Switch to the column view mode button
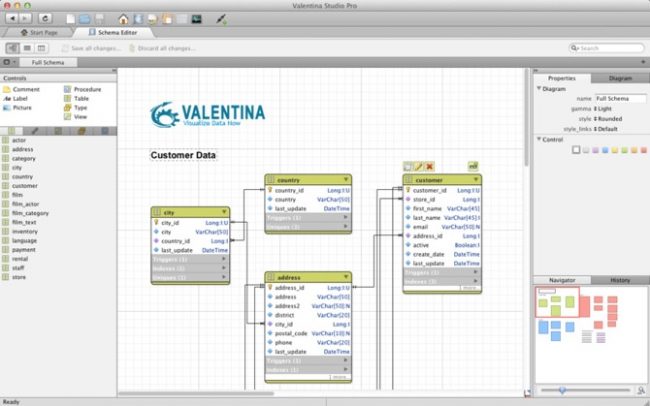The image size is (650, 406). [x=41, y=48]
